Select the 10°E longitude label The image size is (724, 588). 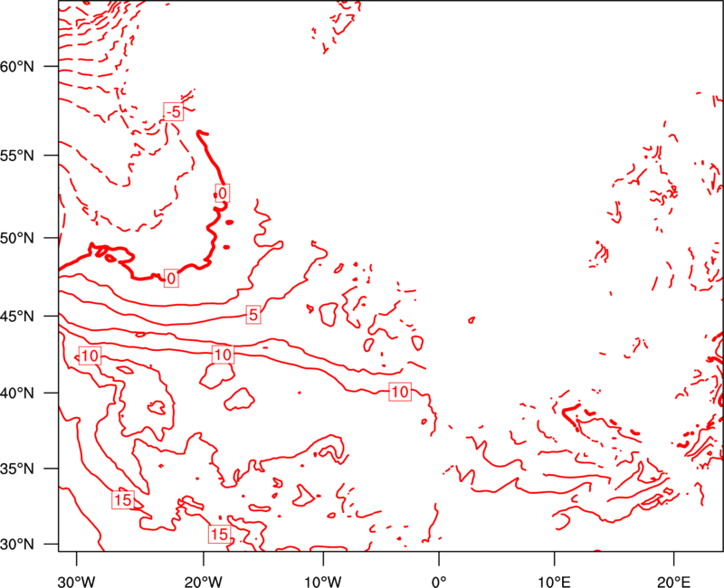coord(554,582)
